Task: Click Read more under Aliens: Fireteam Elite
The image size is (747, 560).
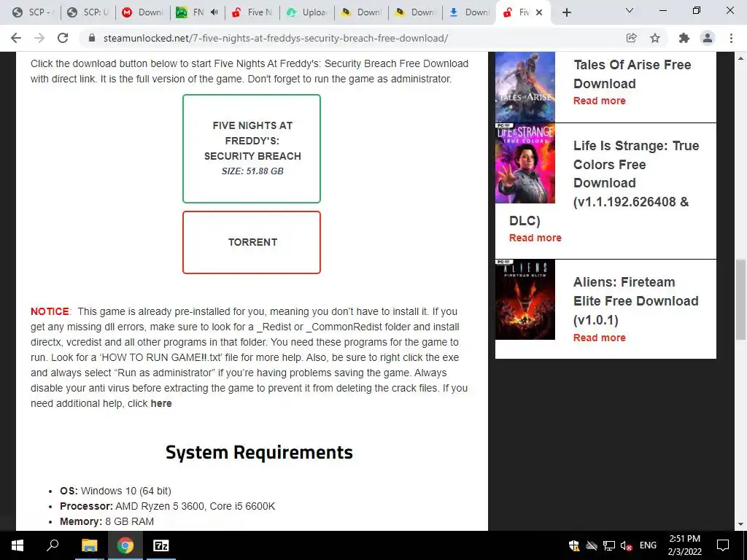Action: (600, 338)
